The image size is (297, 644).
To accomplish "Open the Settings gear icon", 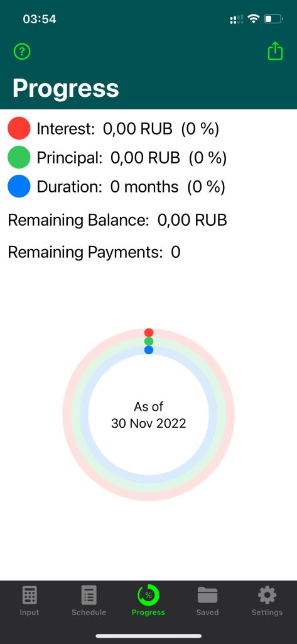I will click(267, 595).
